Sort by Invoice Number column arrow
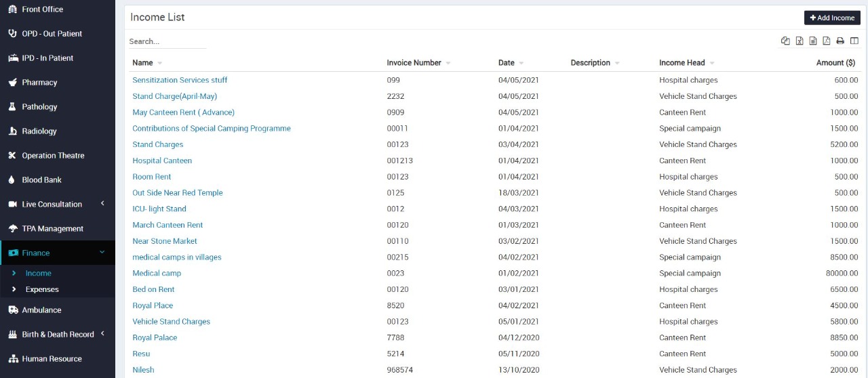The image size is (868, 378). pyautogui.click(x=448, y=63)
